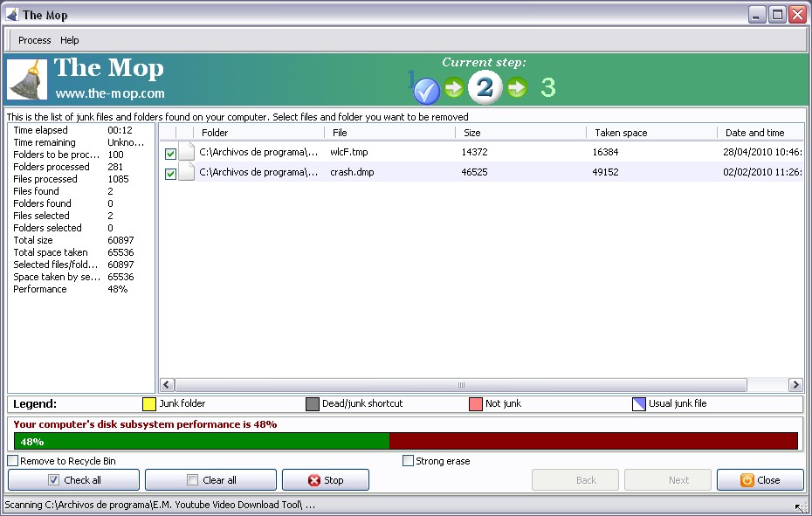Click size value 46525
The image size is (812, 516).
pyautogui.click(x=474, y=172)
